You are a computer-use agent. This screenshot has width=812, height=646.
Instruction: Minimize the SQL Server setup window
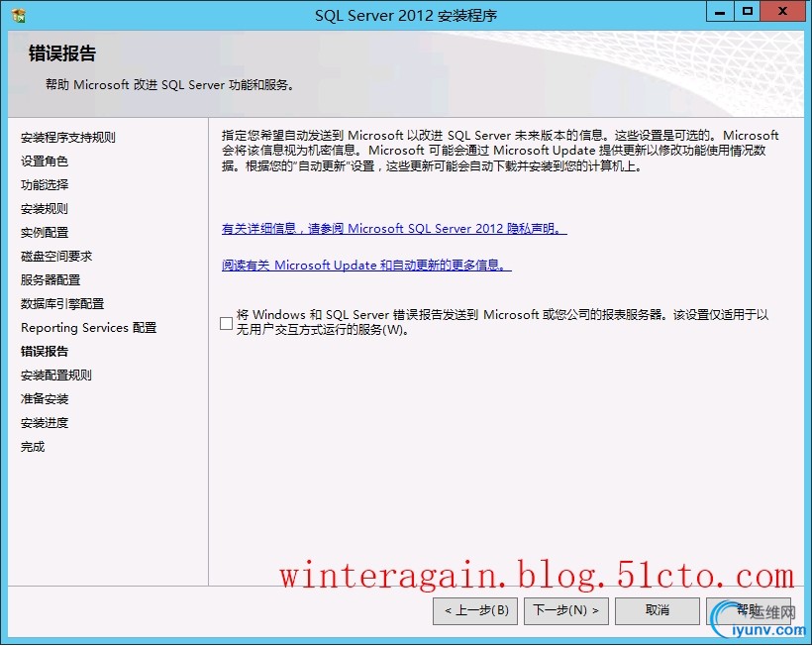tap(720, 12)
